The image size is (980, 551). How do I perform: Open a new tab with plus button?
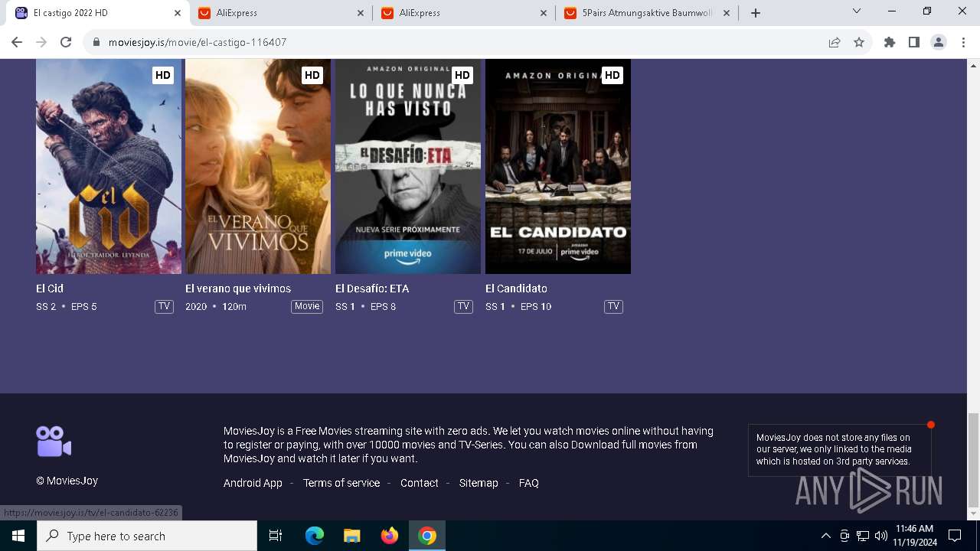[x=756, y=13]
